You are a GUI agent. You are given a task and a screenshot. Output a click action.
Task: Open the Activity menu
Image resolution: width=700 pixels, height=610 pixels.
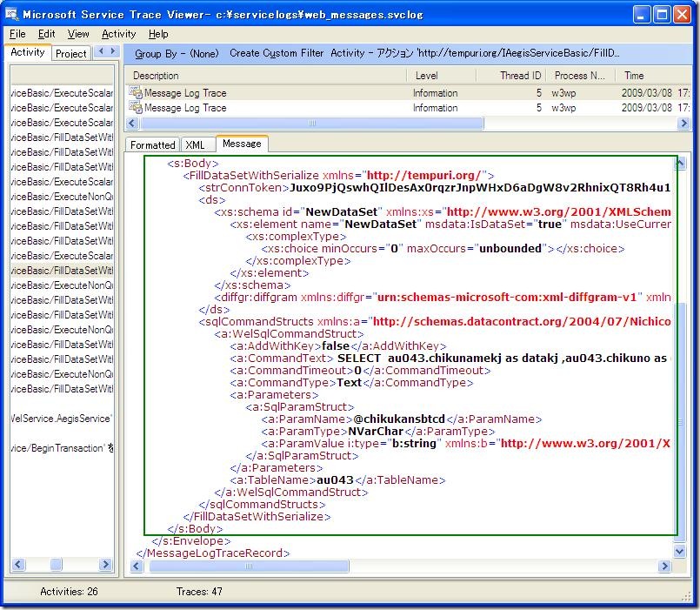click(119, 34)
